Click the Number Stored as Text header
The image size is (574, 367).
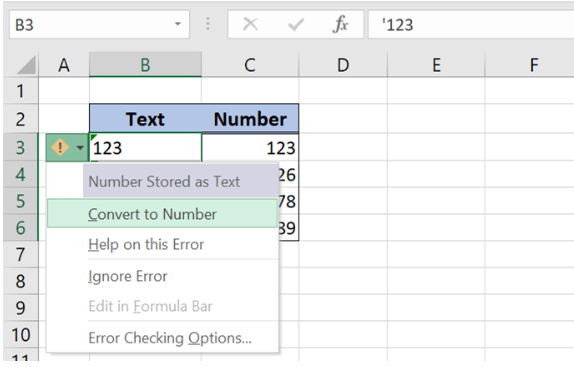pos(180,181)
